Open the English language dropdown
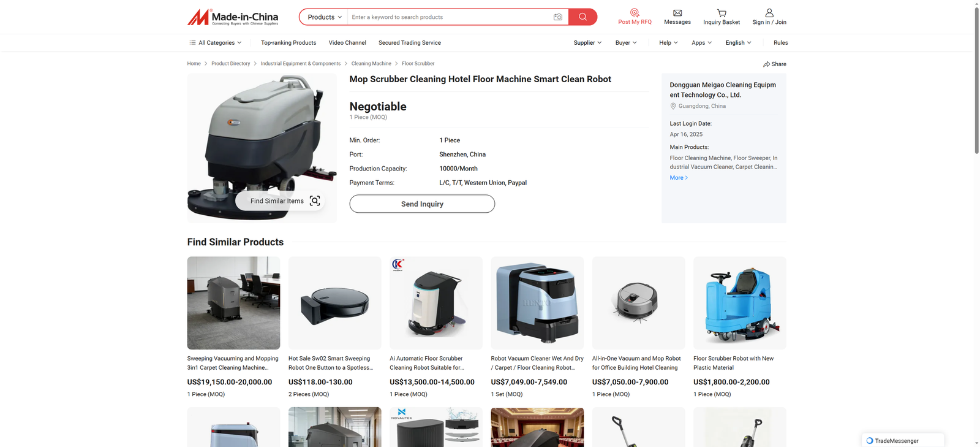 [738, 43]
